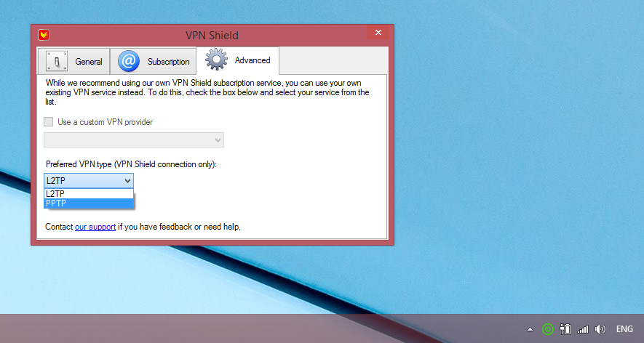Click the gear icon on Advanced tab
The image size is (644, 343).
[216, 60]
